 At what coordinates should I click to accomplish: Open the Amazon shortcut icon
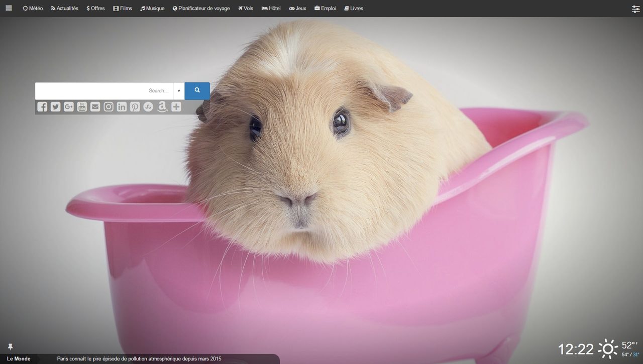pos(162,106)
